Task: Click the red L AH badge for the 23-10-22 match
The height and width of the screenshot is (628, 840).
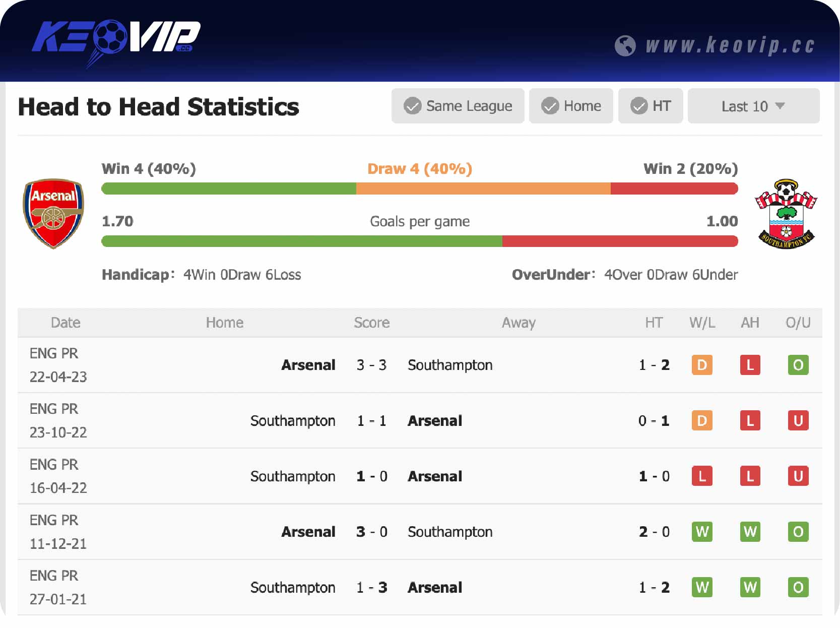Action: (750, 420)
